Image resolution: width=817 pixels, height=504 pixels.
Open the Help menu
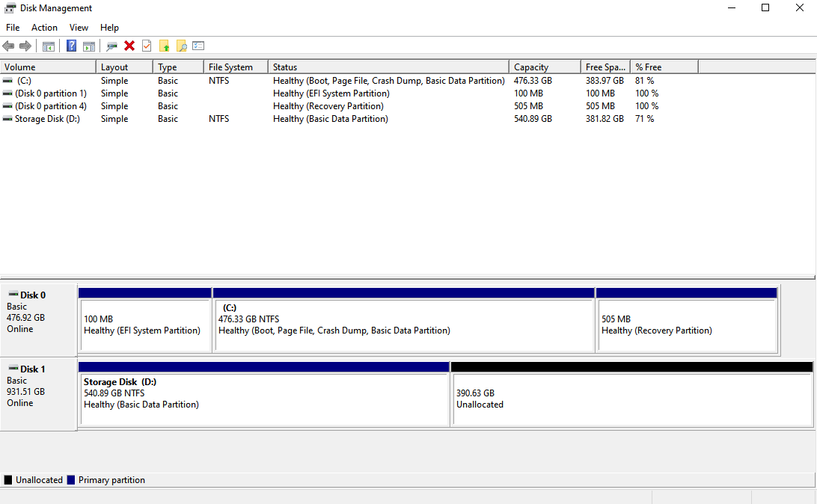click(109, 28)
